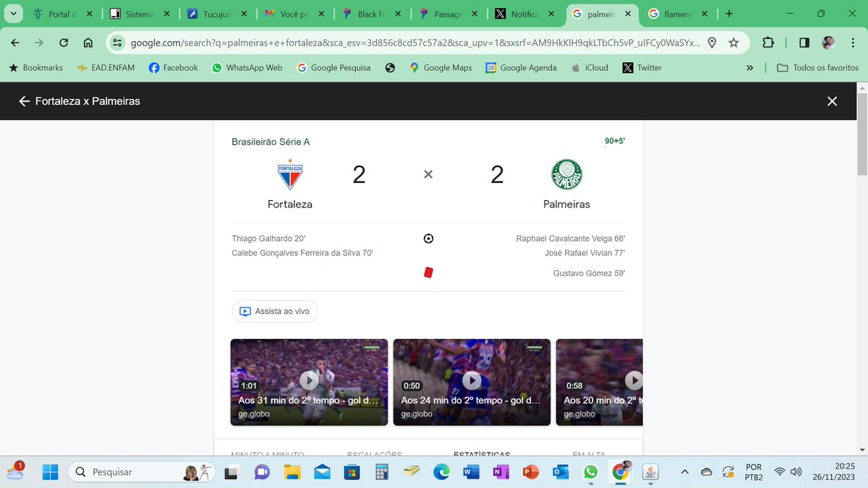The width and height of the screenshot is (868, 488).
Task: Switch to the Passagens tab
Action: point(448,14)
